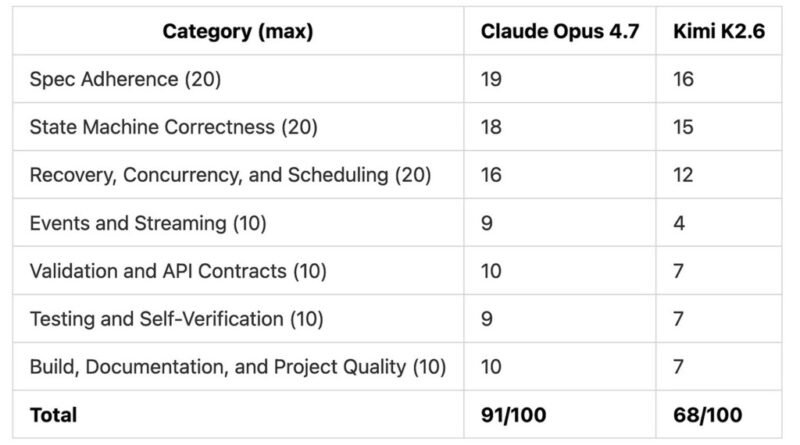The width and height of the screenshot is (800, 445).
Task: Click Kimi's total score 68/100
Action: coord(708,415)
